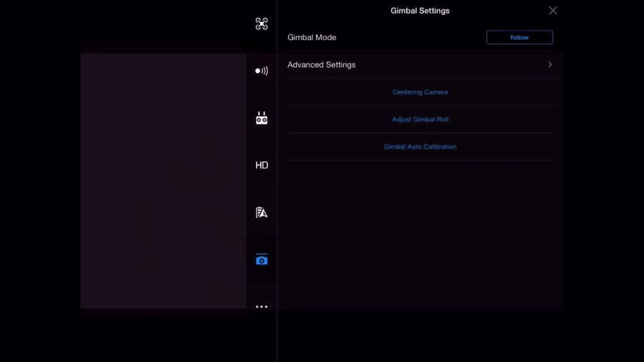The image size is (644, 362).
Task: Open aircraft battery settings icon
Action: tap(262, 212)
